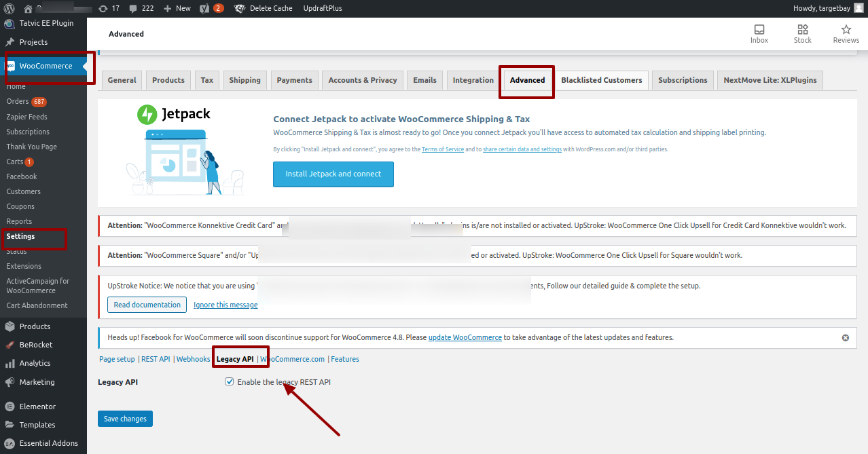Open the Reviews star icon
868x454 pixels.
tap(846, 34)
